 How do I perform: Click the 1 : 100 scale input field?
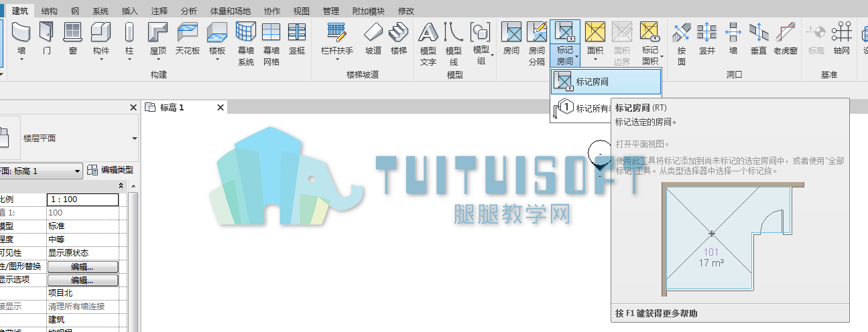[83, 199]
